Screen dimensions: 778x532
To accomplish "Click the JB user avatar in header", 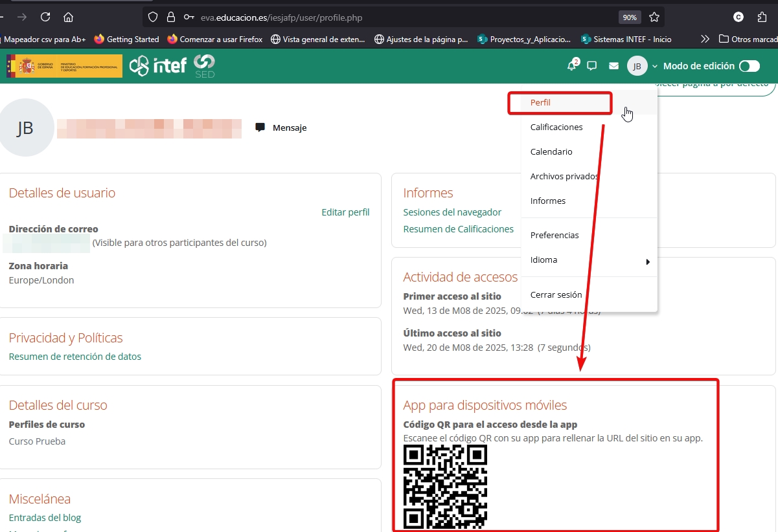I will (x=637, y=66).
